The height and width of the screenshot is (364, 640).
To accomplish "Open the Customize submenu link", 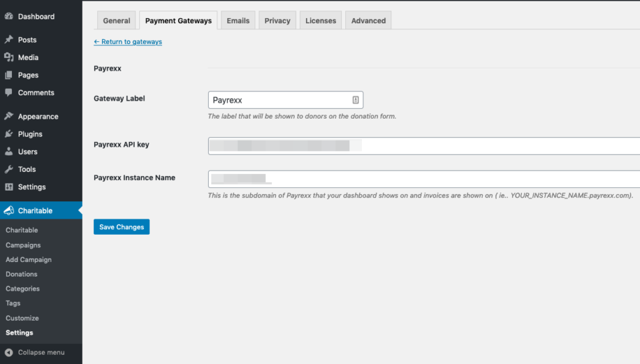I will (22, 318).
